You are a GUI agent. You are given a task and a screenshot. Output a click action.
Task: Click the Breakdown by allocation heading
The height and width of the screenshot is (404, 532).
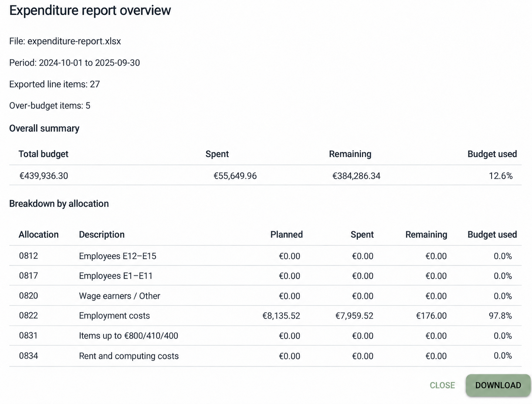(59, 204)
